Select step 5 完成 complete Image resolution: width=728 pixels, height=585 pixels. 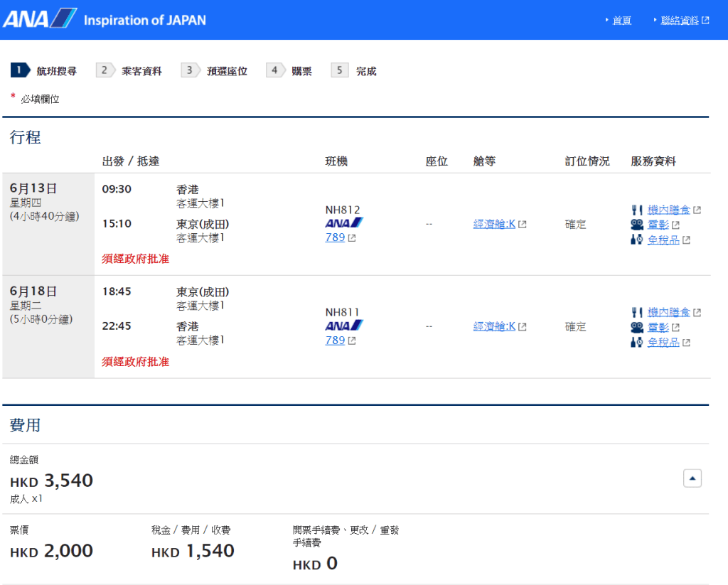pos(356,71)
